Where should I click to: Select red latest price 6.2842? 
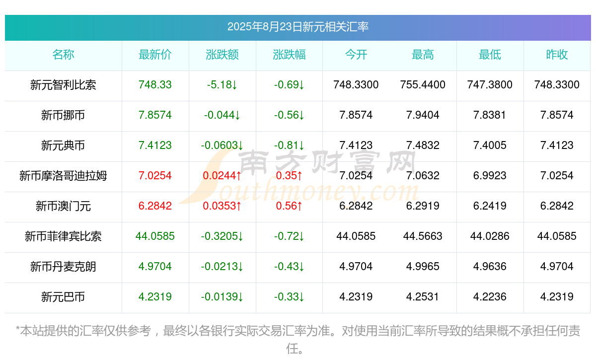(x=155, y=206)
